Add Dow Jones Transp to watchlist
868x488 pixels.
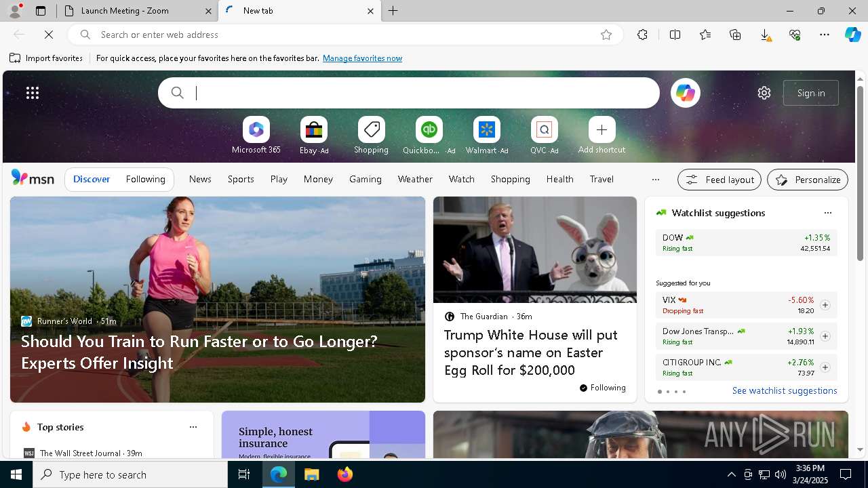coord(825,336)
